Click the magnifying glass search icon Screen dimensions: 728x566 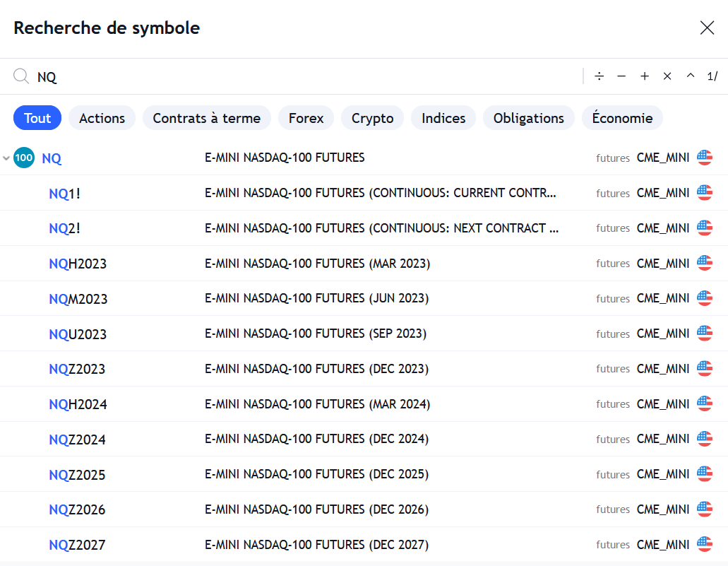[x=21, y=76]
